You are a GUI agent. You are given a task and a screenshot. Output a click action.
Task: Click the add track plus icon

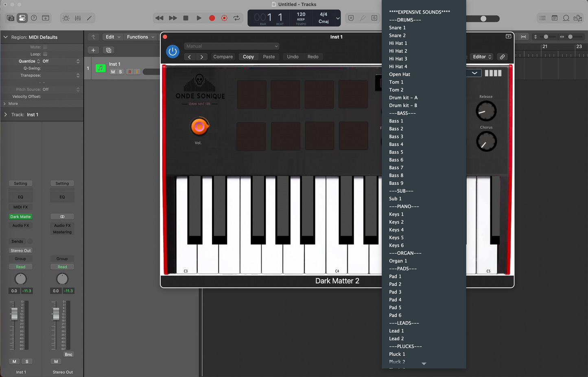pos(93,50)
